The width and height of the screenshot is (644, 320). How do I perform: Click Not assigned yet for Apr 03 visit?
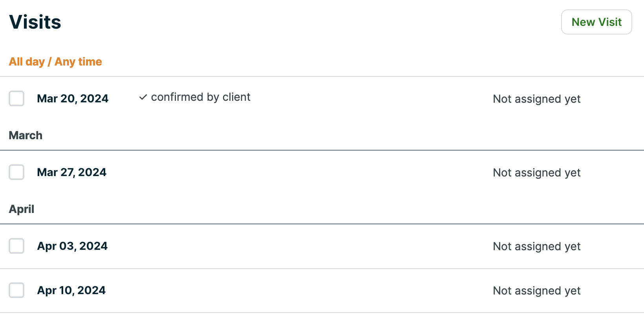536,246
